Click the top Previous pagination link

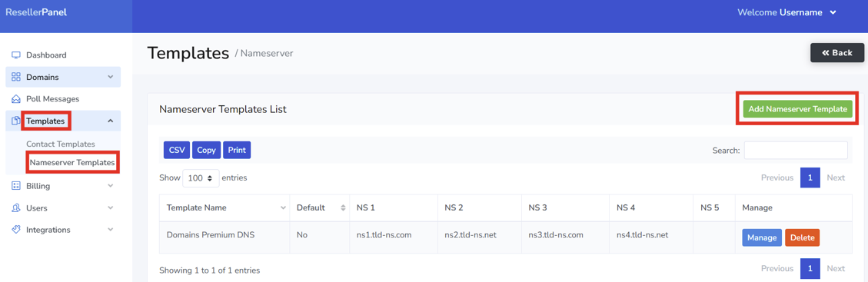click(777, 177)
